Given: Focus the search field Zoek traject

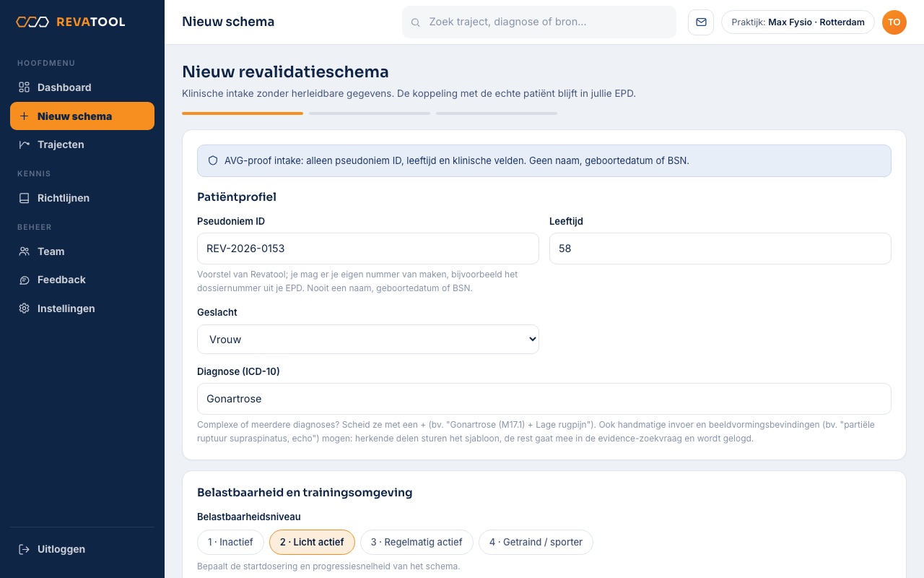Looking at the screenshot, I should point(539,22).
